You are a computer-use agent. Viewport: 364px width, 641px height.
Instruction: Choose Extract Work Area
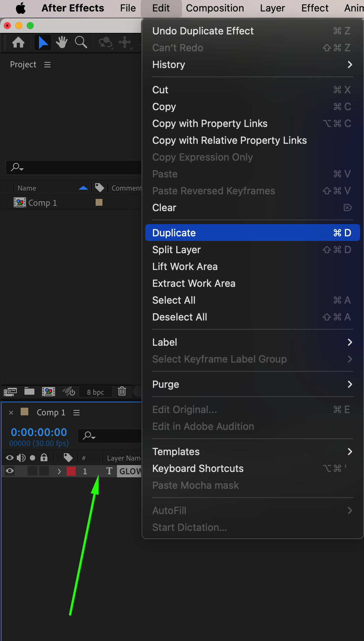252,283
